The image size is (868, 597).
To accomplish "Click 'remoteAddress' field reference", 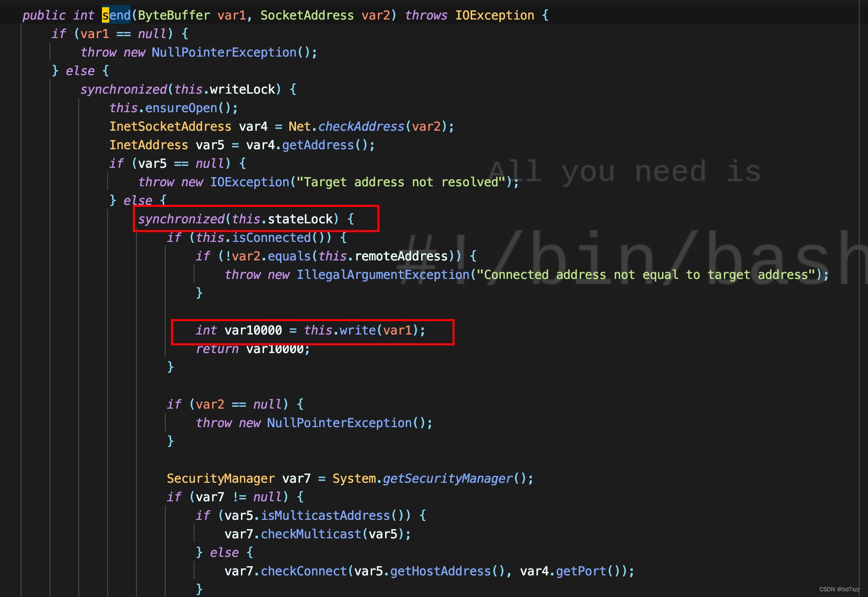I will [402, 256].
